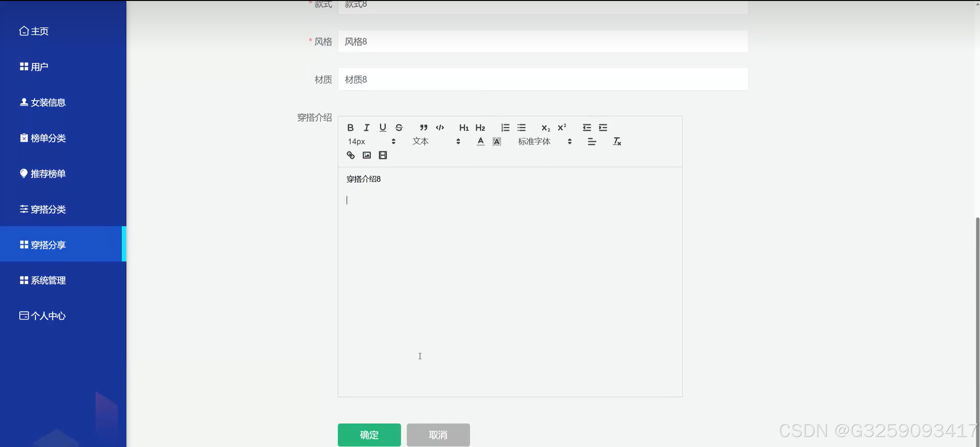The image size is (980, 447).
Task: Create an ordered numbered list
Action: [505, 127]
